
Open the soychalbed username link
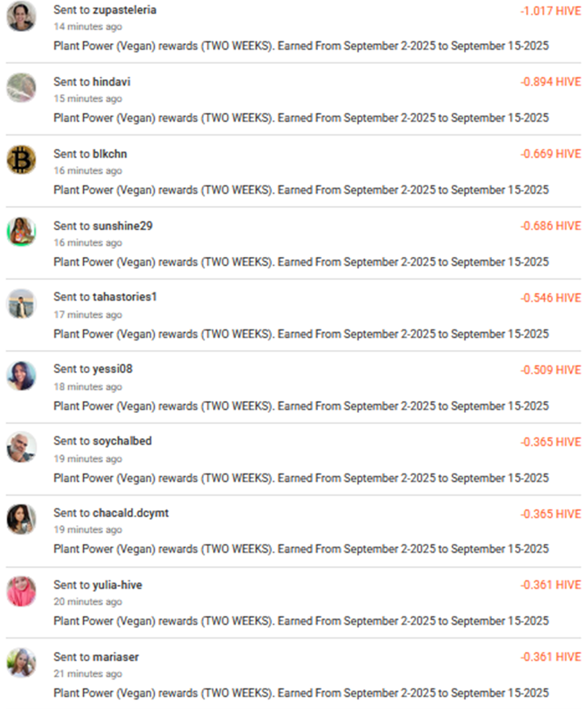pyautogui.click(x=122, y=441)
